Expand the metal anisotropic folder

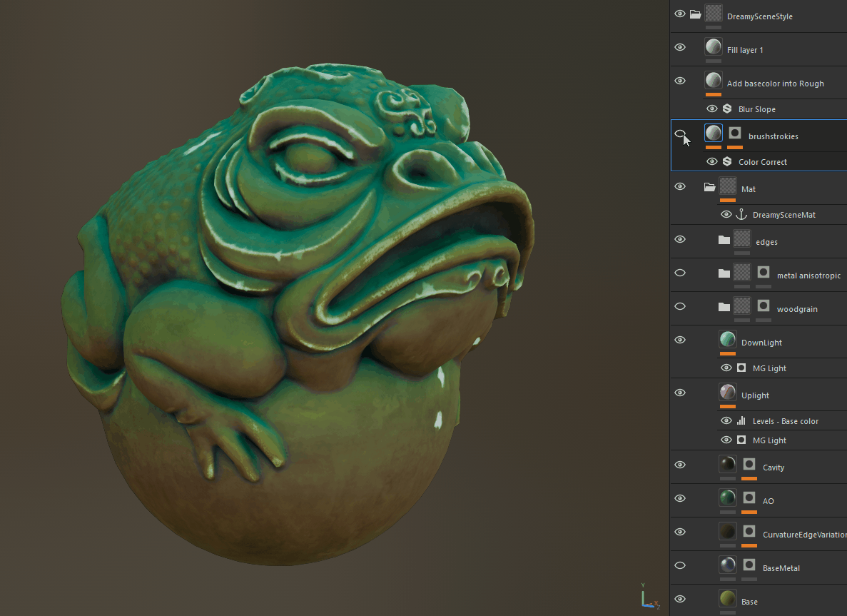point(724,273)
